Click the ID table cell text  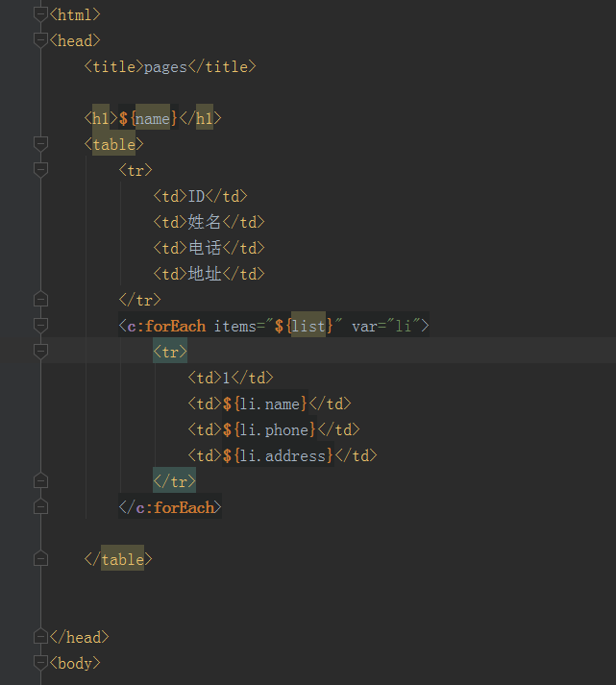coord(196,196)
